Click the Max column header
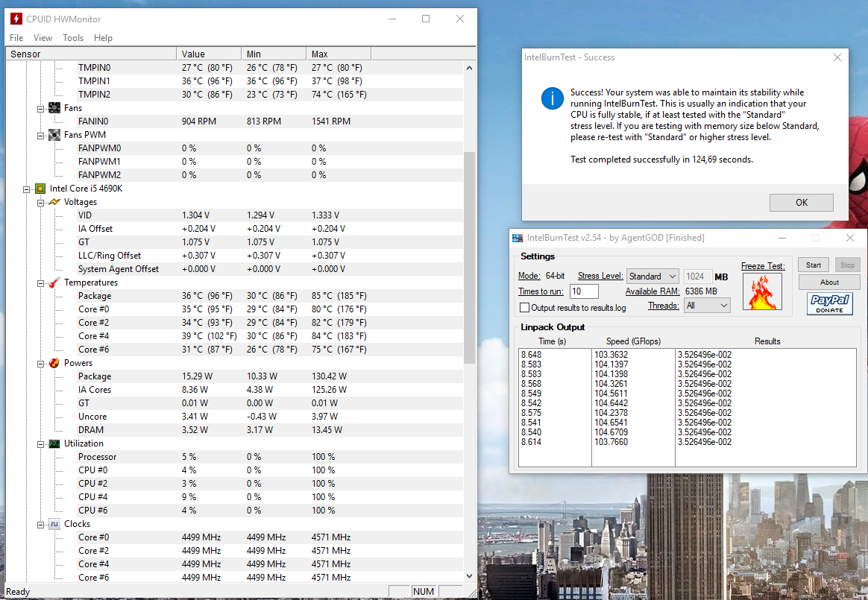868x600 pixels. pos(339,54)
